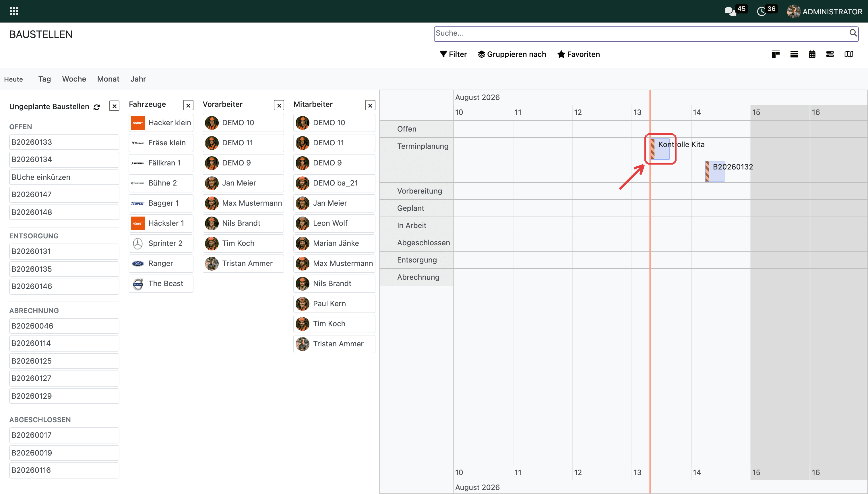Select the Jahr scale
The width and height of the screenshot is (868, 494).
138,79
